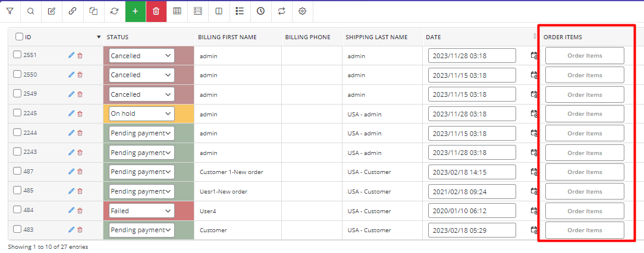Open status dropdown for order 2244

click(x=142, y=133)
